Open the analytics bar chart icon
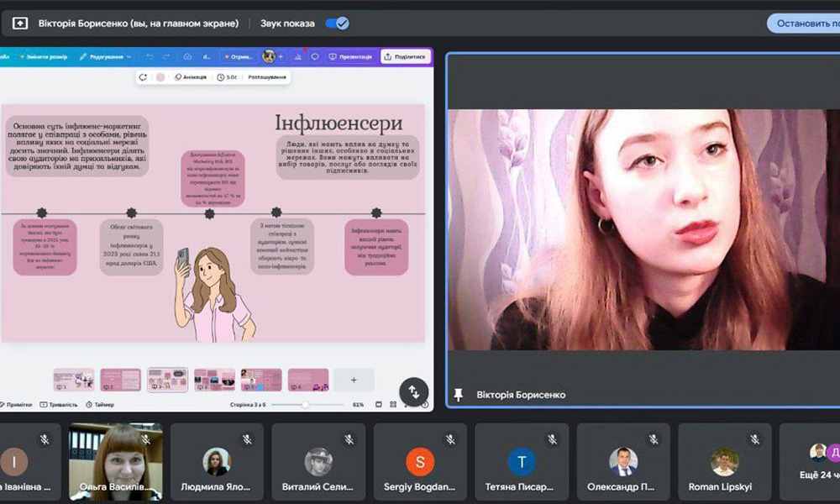Viewport: 840px width, 504px height. (x=296, y=57)
